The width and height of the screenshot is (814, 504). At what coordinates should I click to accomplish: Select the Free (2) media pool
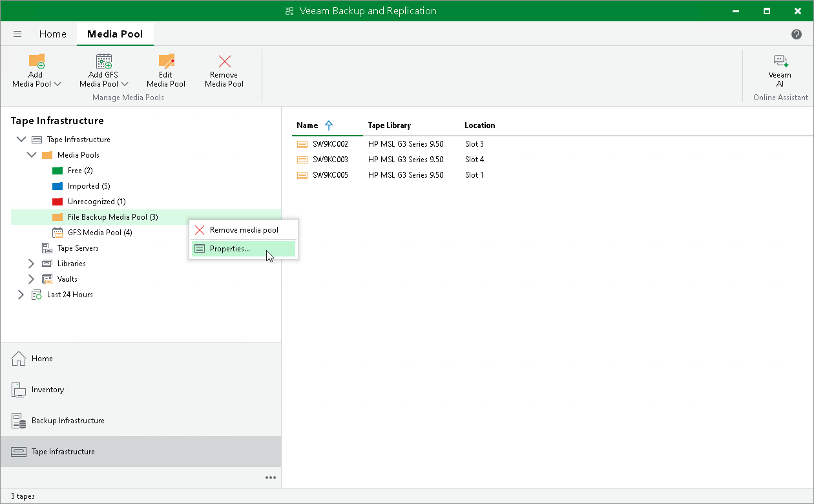(80, 171)
